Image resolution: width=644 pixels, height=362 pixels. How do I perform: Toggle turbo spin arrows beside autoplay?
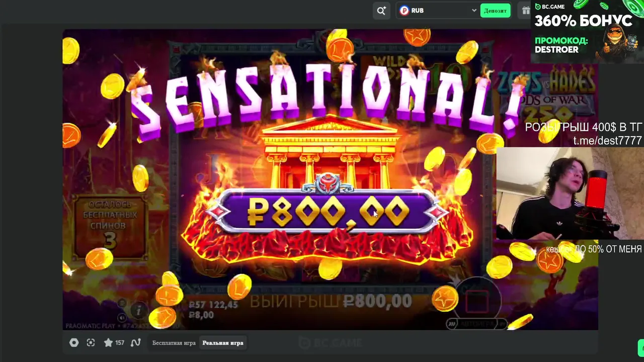(452, 324)
